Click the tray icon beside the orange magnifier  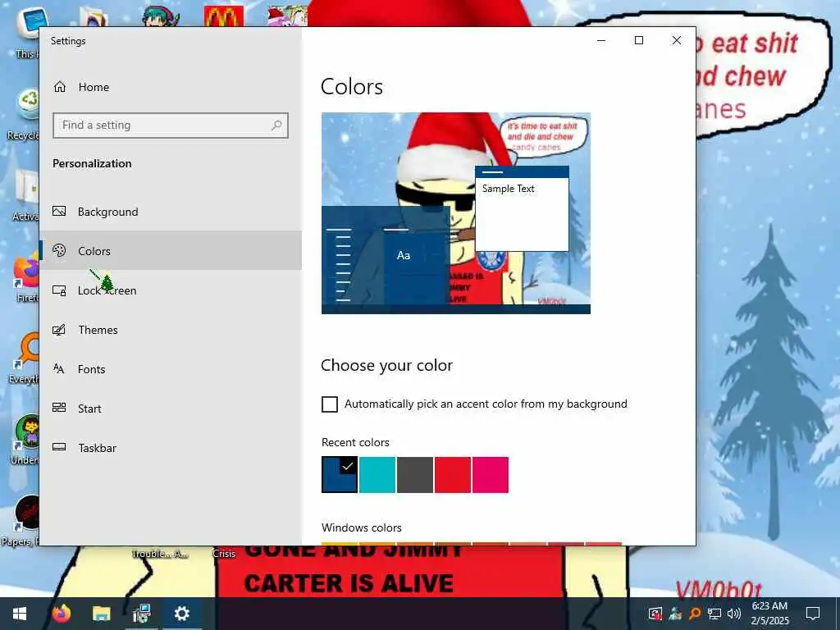pos(675,614)
